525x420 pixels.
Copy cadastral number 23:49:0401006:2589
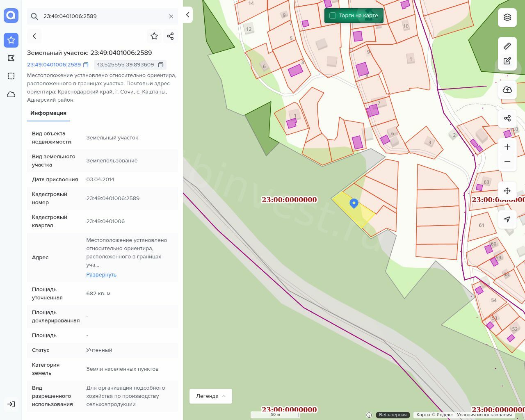(86, 65)
